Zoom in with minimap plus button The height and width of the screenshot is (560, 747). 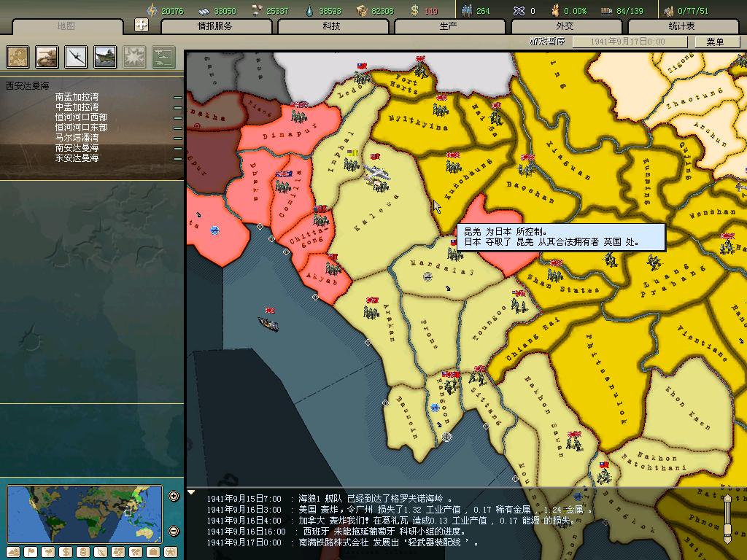(174, 496)
